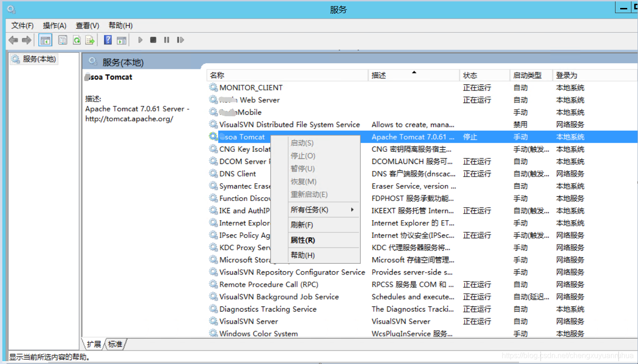Open the 帮助(H) menu

[x=120, y=26]
